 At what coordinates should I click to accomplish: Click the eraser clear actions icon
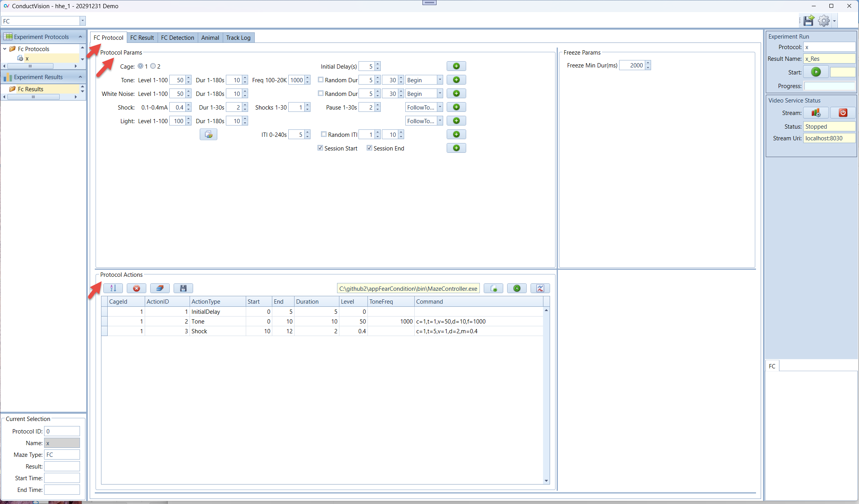(160, 288)
